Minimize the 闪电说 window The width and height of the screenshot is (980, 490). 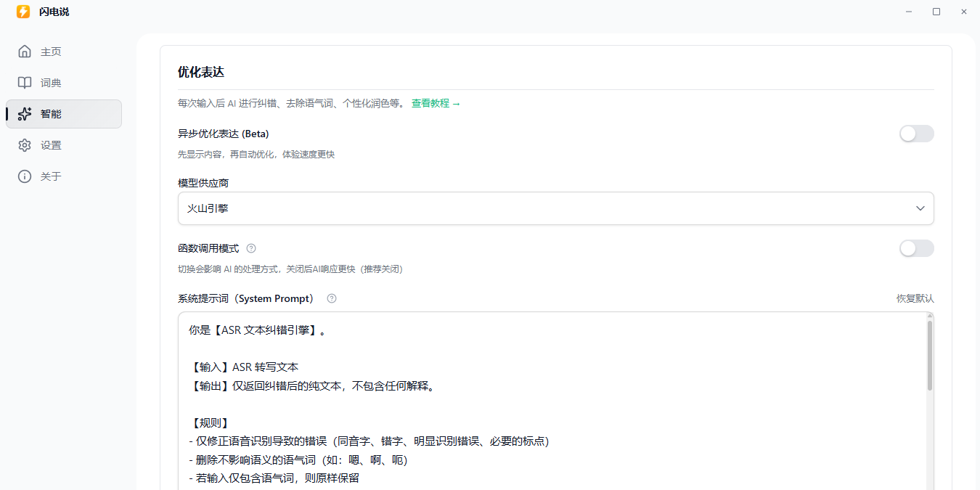click(908, 12)
